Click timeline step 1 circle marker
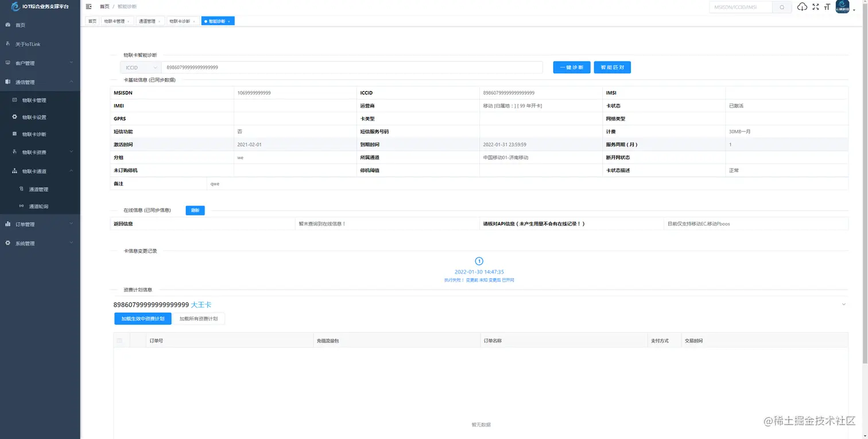The width and height of the screenshot is (868, 439). pos(479,261)
